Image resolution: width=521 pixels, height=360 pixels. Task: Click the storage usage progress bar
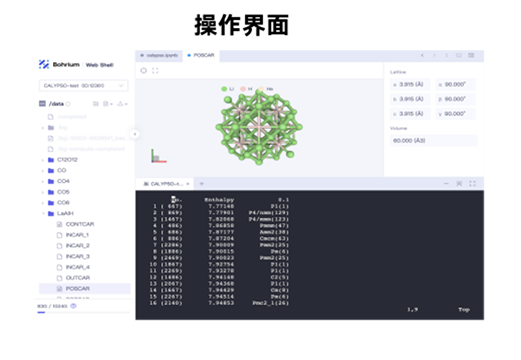coord(83,313)
